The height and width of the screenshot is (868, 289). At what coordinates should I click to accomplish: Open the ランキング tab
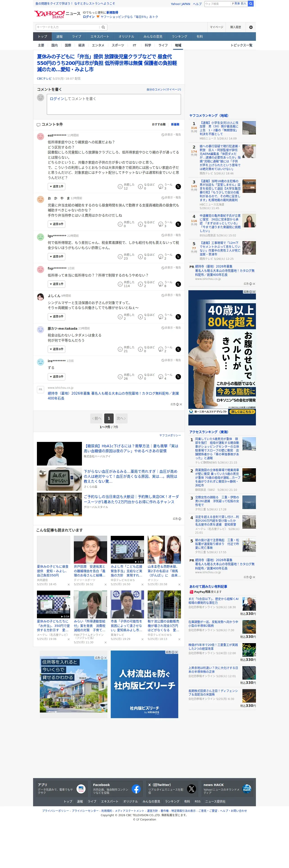(x=179, y=37)
